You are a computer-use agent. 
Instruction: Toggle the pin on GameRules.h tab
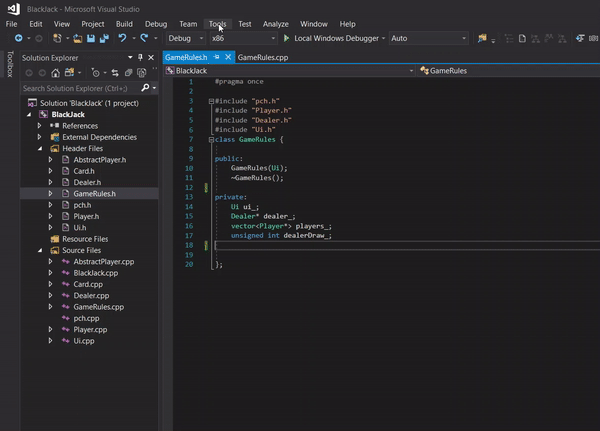[x=217, y=57]
